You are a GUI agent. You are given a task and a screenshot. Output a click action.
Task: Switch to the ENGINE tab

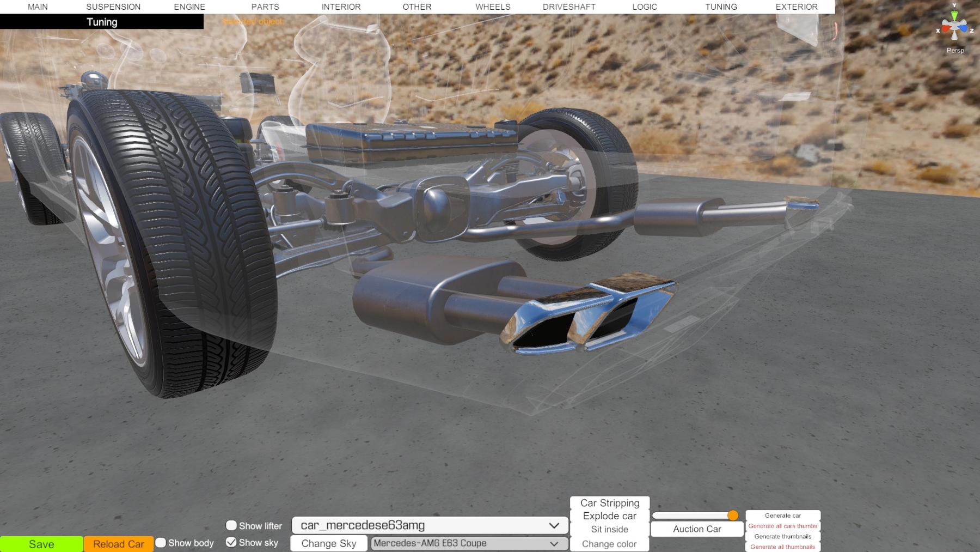tap(189, 7)
